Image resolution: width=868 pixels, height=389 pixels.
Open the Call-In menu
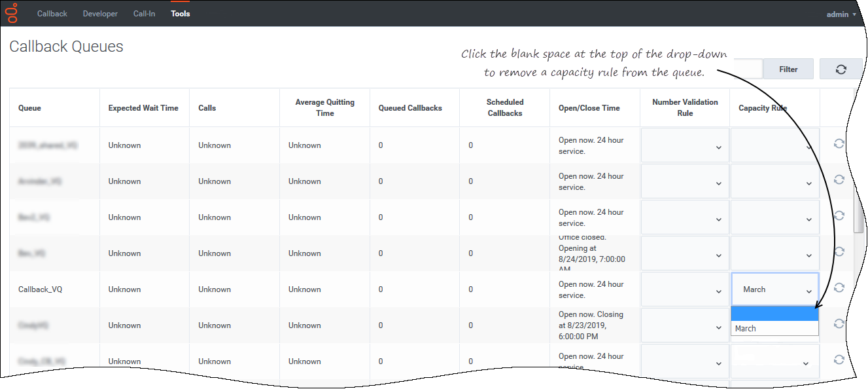144,14
